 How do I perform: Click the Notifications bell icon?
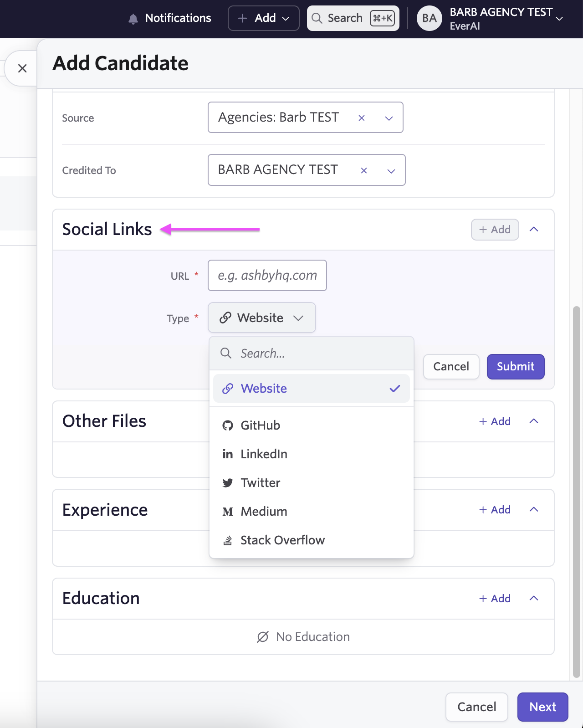tap(133, 19)
